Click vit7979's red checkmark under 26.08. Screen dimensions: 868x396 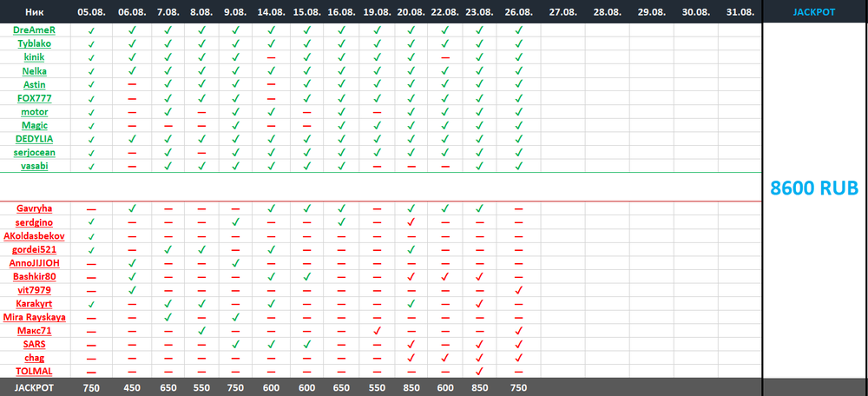click(518, 290)
